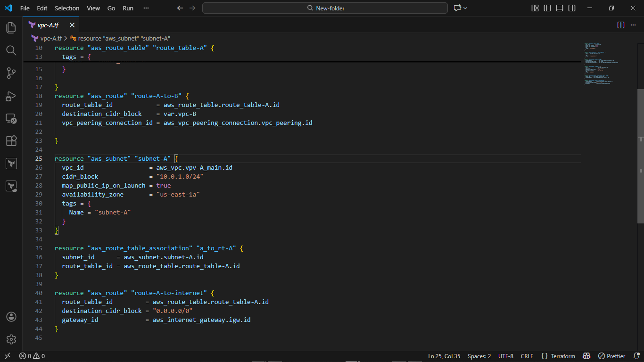The width and height of the screenshot is (644, 362).
Task: Open the Source Control view
Action: tap(11, 73)
